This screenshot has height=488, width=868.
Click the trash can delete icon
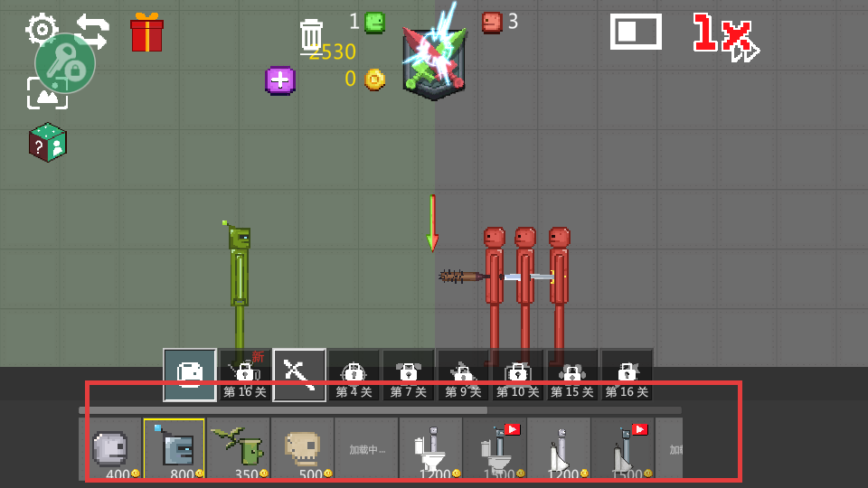point(311,35)
